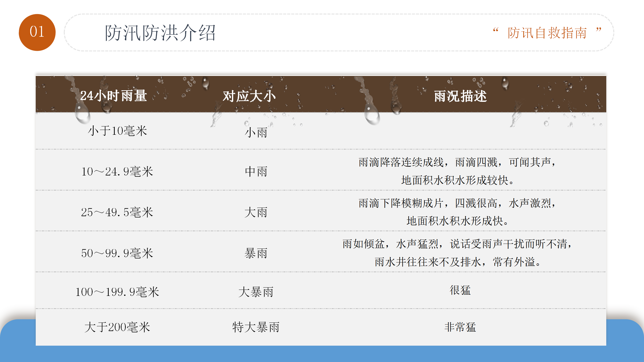Click the subtitle 防讯自救指南
The width and height of the screenshot is (644, 362).
click(x=547, y=33)
